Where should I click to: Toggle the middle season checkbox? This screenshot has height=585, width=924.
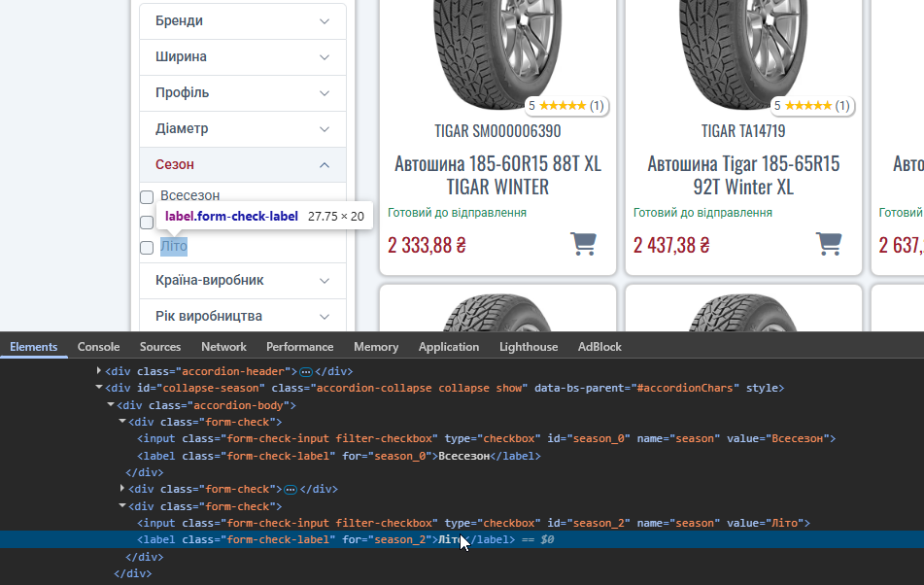pyautogui.click(x=147, y=223)
